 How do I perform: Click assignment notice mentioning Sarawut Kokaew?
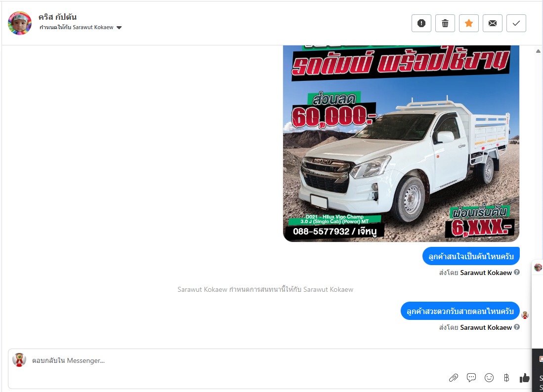click(x=265, y=289)
